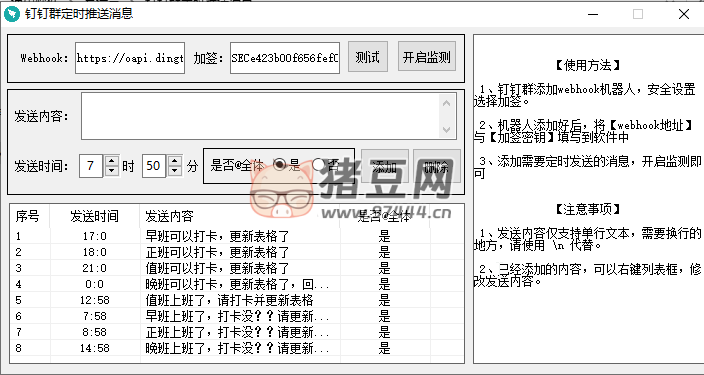The image size is (704, 375).
Task: Click the 发送时间 column header
Action: coord(95,216)
